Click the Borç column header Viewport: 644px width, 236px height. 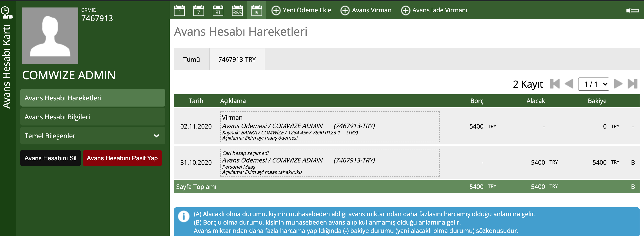[477, 101]
